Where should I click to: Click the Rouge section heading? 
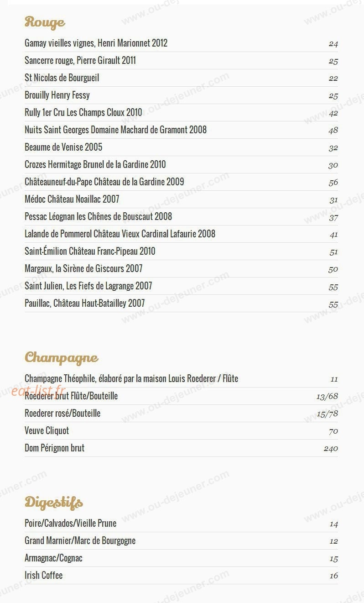45,22
